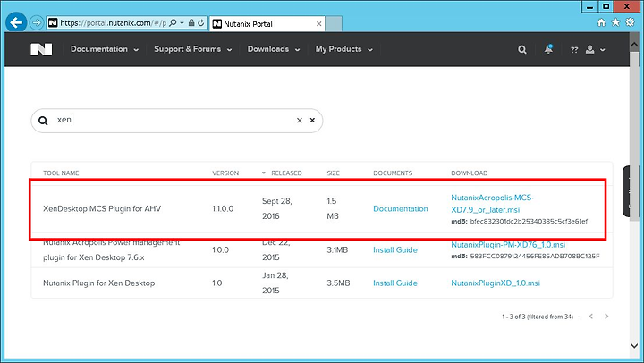Click the Sept 28, 2016 release date
Image resolution: width=644 pixels, height=363 pixels.
click(277, 208)
